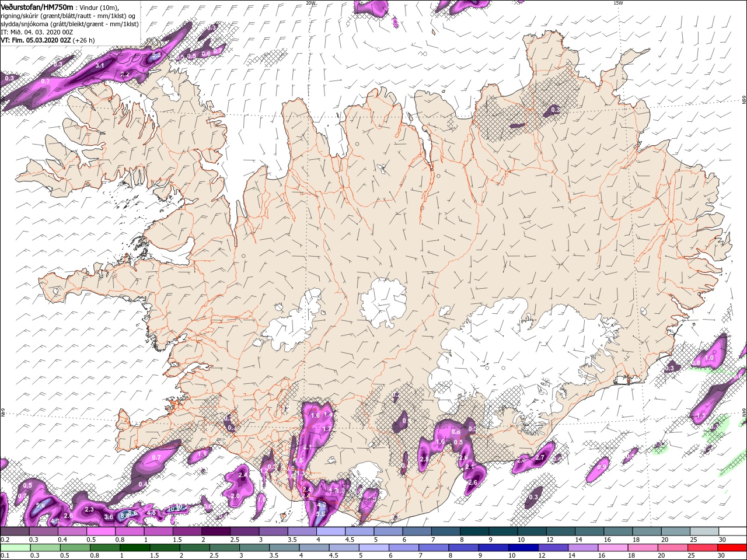Click the Veðurstofan/HM750m title text
The height and width of the screenshot is (560, 747).
tap(37, 6)
